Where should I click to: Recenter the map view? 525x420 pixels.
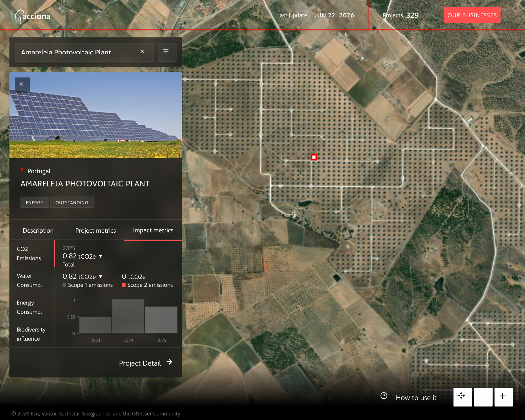tap(463, 397)
